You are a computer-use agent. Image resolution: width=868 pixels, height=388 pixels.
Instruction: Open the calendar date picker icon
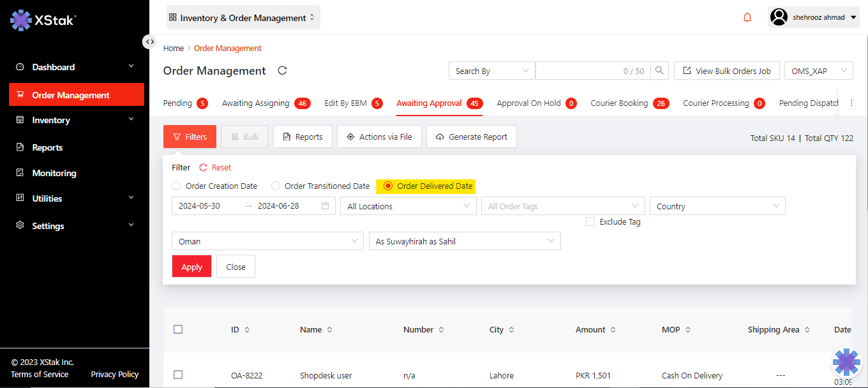pyautogui.click(x=325, y=206)
